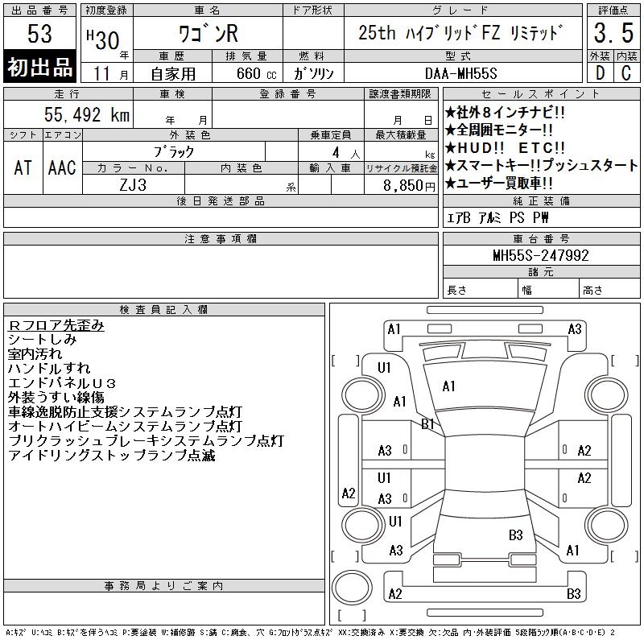
Task: Click the 事務局よりご案内 section header
Action: coord(164,586)
